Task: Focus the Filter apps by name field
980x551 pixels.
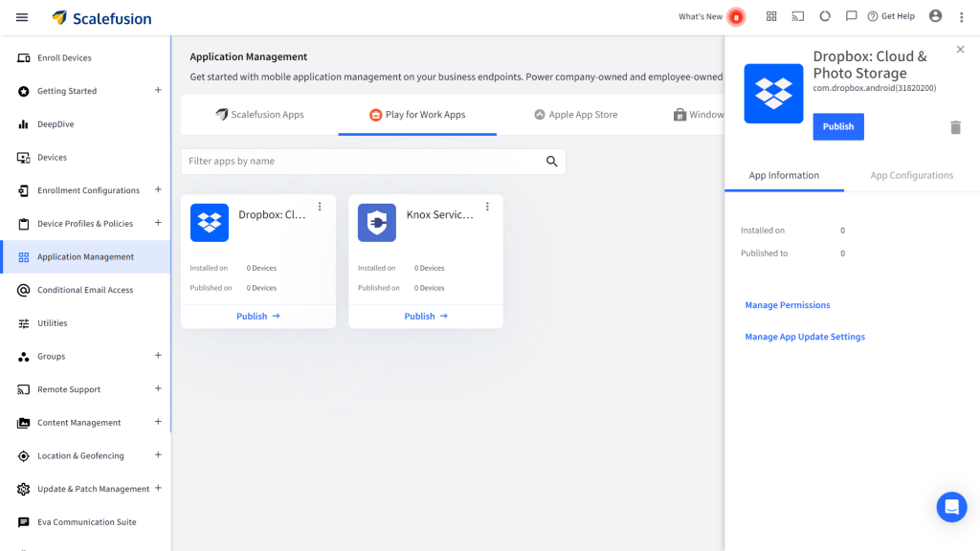Action: coord(373,161)
